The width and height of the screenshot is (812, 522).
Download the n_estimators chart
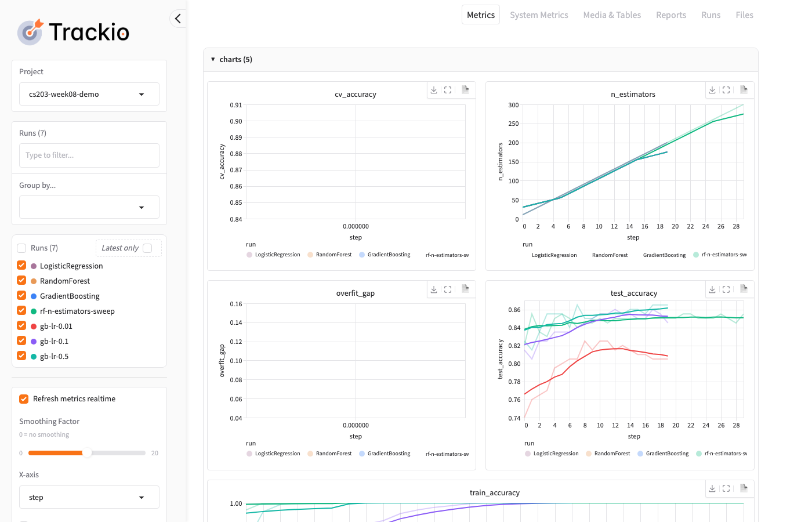pos(712,90)
